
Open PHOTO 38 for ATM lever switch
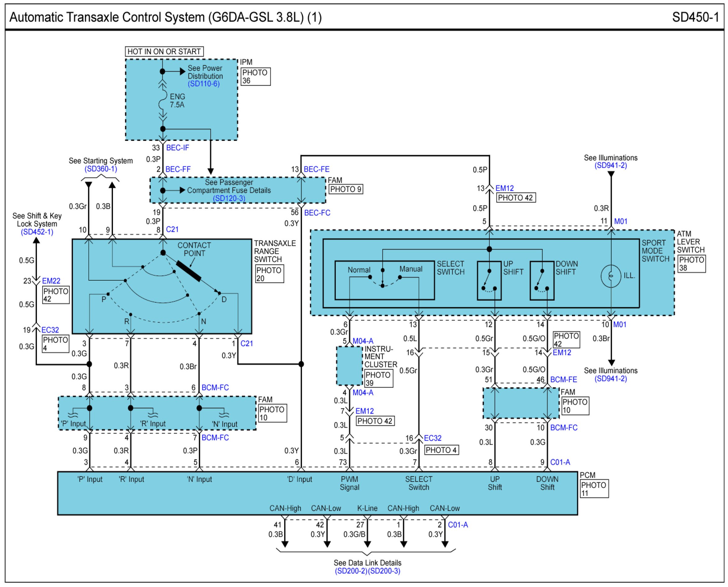(691, 264)
